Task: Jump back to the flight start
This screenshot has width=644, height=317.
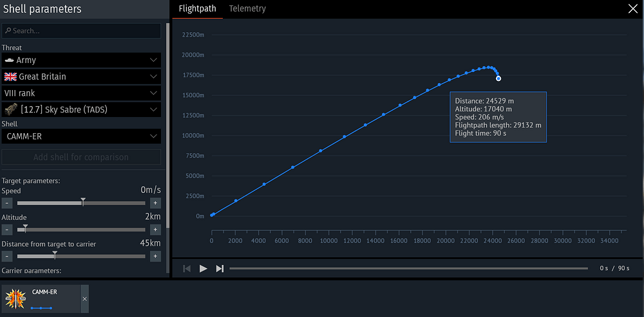Action: click(187, 269)
